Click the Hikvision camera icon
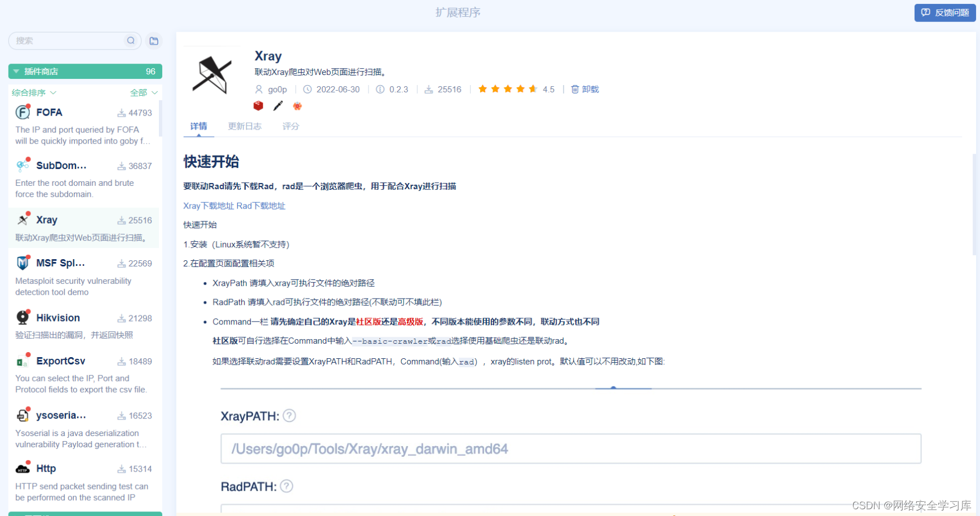 pyautogui.click(x=23, y=317)
